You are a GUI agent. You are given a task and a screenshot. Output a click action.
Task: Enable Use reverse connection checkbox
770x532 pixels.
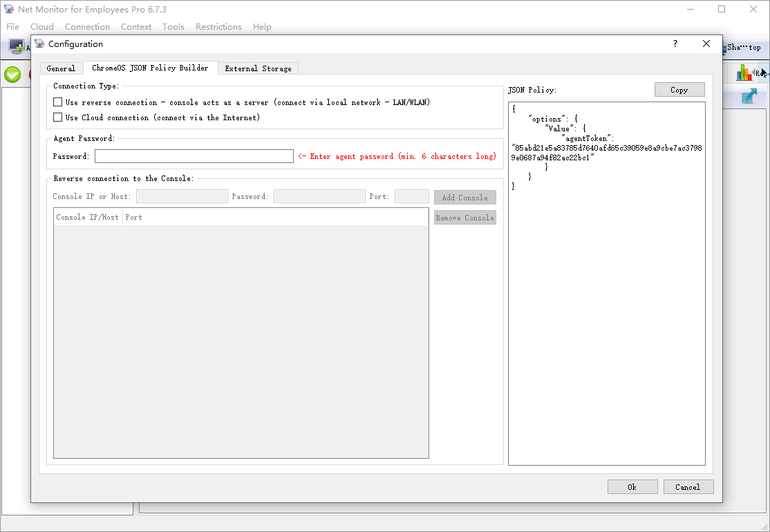click(57, 102)
